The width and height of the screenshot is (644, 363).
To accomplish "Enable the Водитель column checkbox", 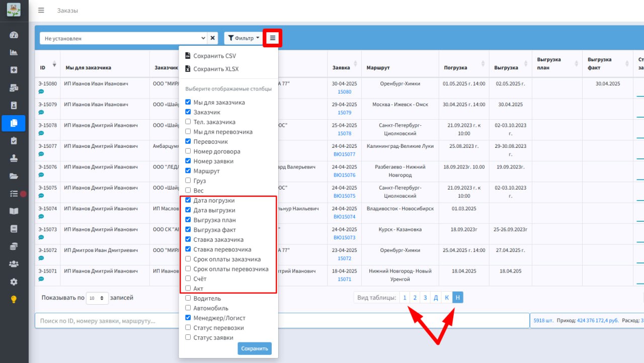I will (188, 298).
